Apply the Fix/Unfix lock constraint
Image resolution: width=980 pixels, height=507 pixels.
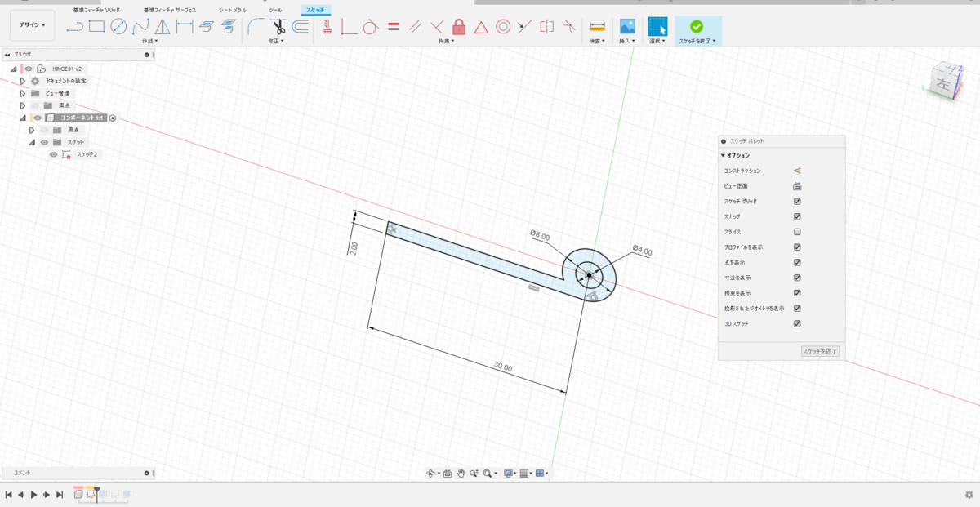tap(459, 26)
